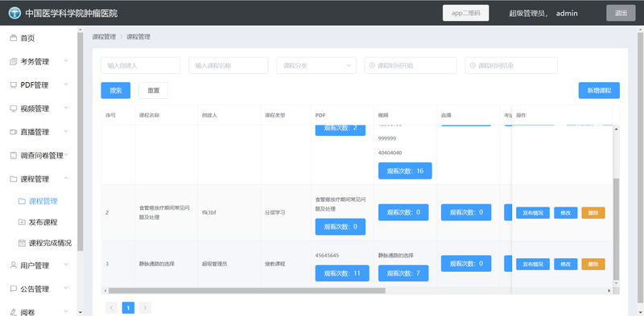Click the 重置 reset button
This screenshot has width=644, height=316.
[154, 91]
